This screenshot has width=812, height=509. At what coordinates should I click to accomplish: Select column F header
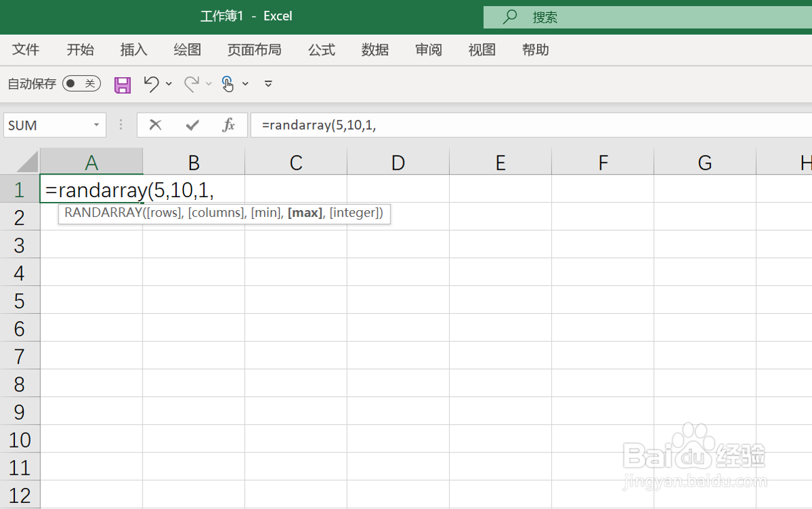tap(603, 162)
